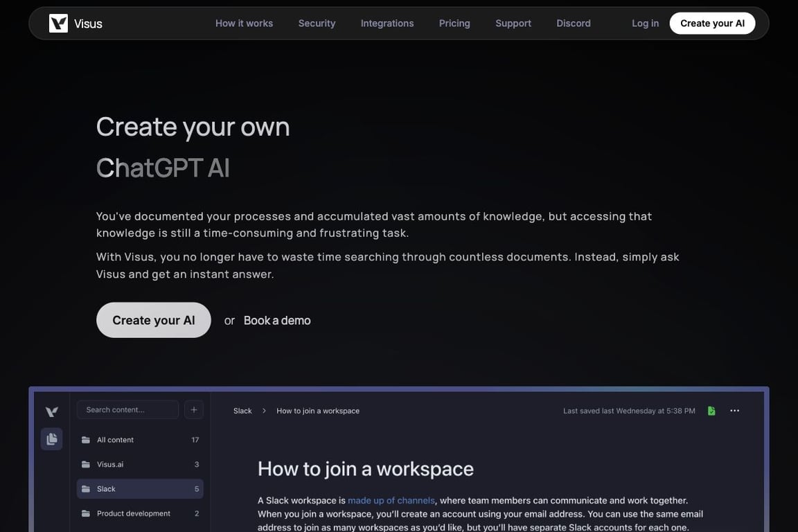Click the Slack breadcrumb

tap(242, 411)
